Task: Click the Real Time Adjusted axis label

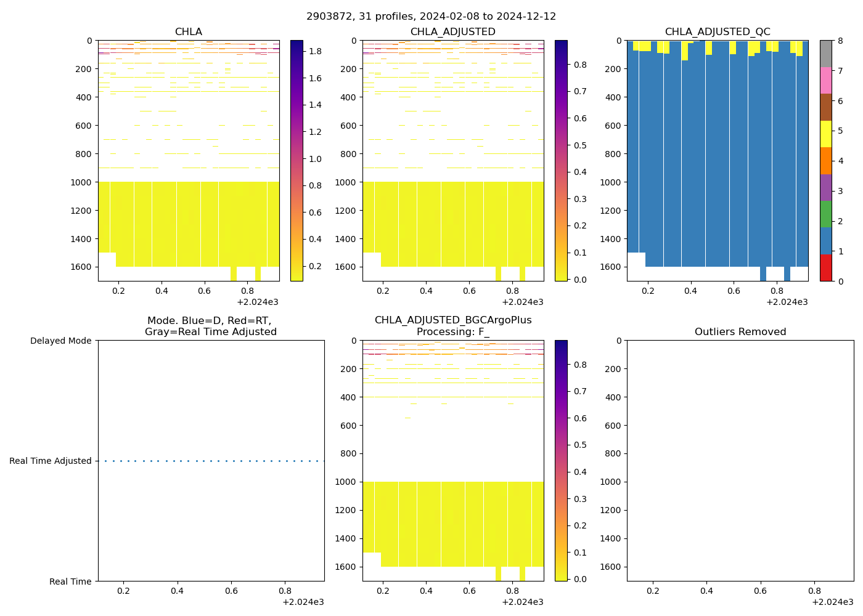Action: point(51,461)
